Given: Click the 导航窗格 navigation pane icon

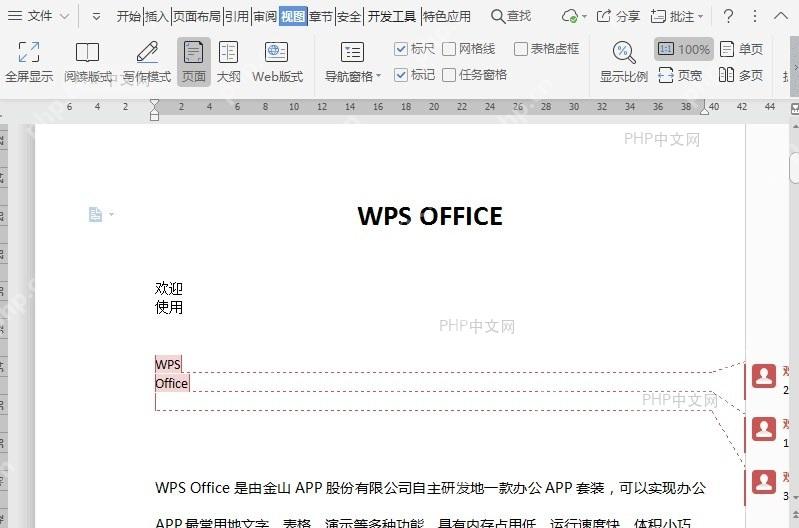Looking at the screenshot, I should click(352, 52).
